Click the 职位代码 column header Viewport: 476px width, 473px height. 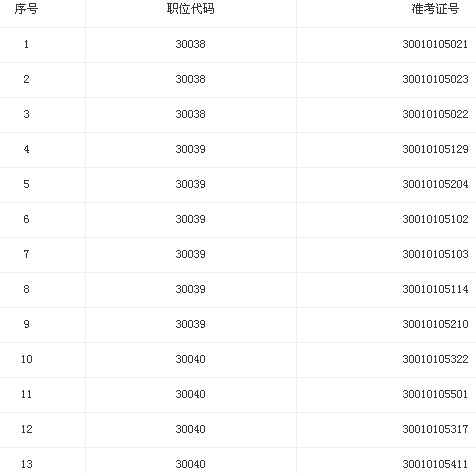click(x=191, y=9)
